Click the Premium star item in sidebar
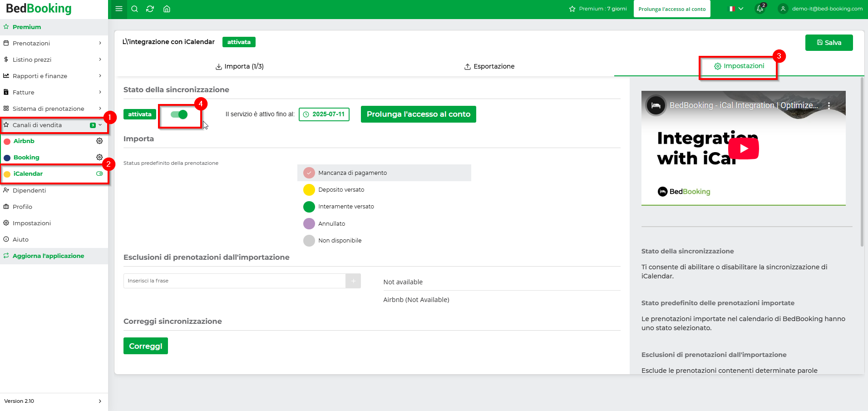 point(54,27)
